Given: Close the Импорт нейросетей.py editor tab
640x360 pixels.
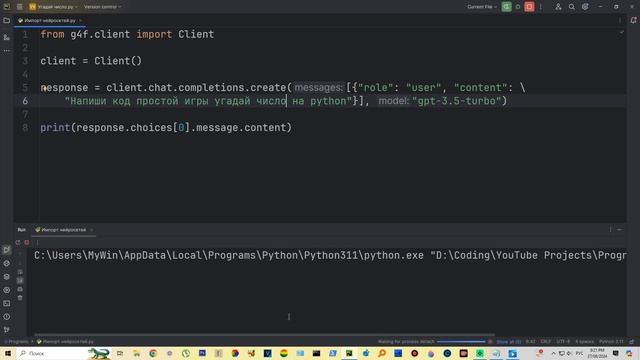Looking at the screenshot, I should [x=80, y=20].
